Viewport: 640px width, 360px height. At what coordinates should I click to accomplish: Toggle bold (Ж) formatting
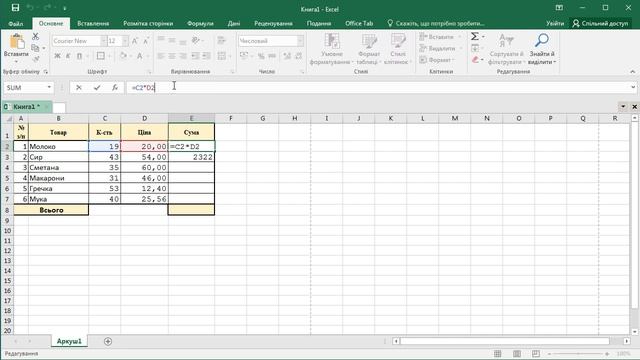pos(57,56)
